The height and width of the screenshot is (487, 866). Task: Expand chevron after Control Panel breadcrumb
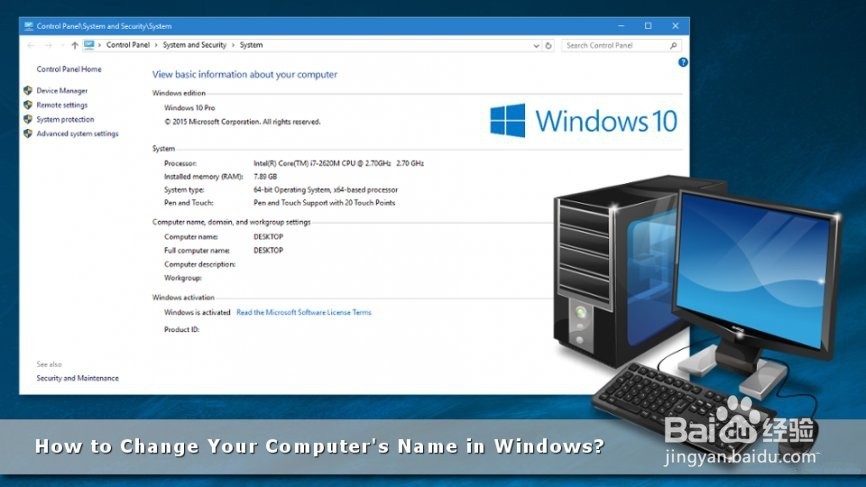[x=156, y=45]
